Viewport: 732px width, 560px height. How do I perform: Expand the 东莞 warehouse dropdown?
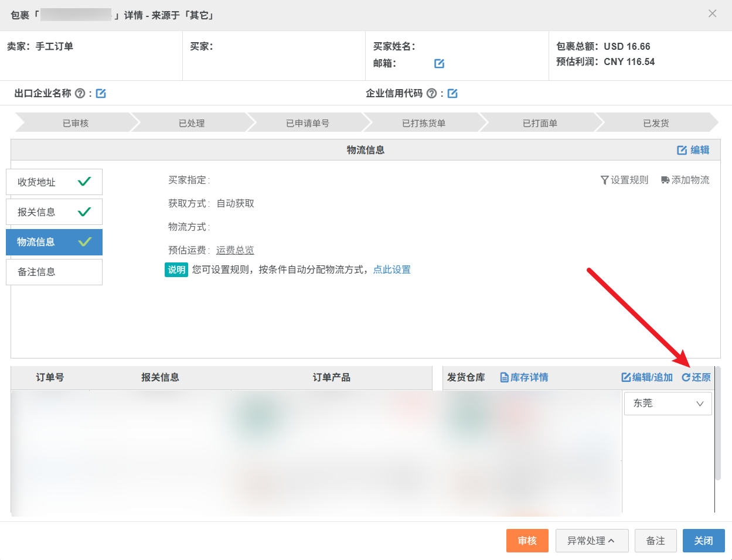coord(668,404)
